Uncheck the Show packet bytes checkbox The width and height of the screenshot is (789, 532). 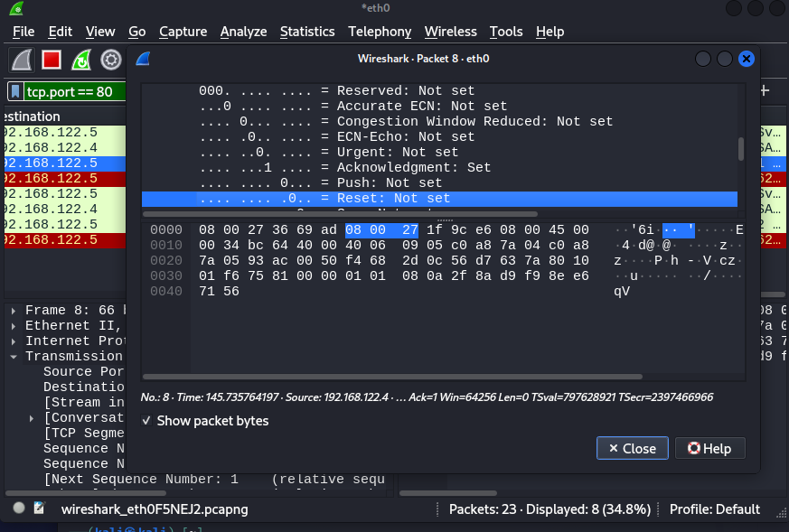[x=146, y=420]
